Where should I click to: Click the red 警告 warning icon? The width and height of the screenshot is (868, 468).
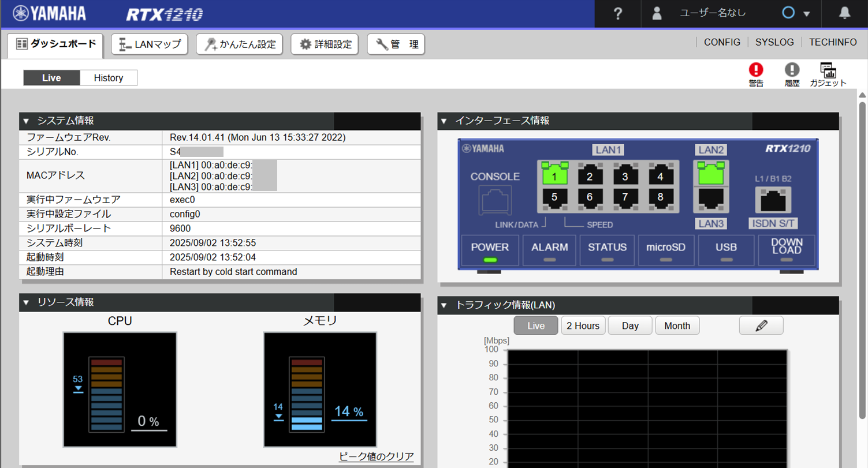pyautogui.click(x=756, y=70)
